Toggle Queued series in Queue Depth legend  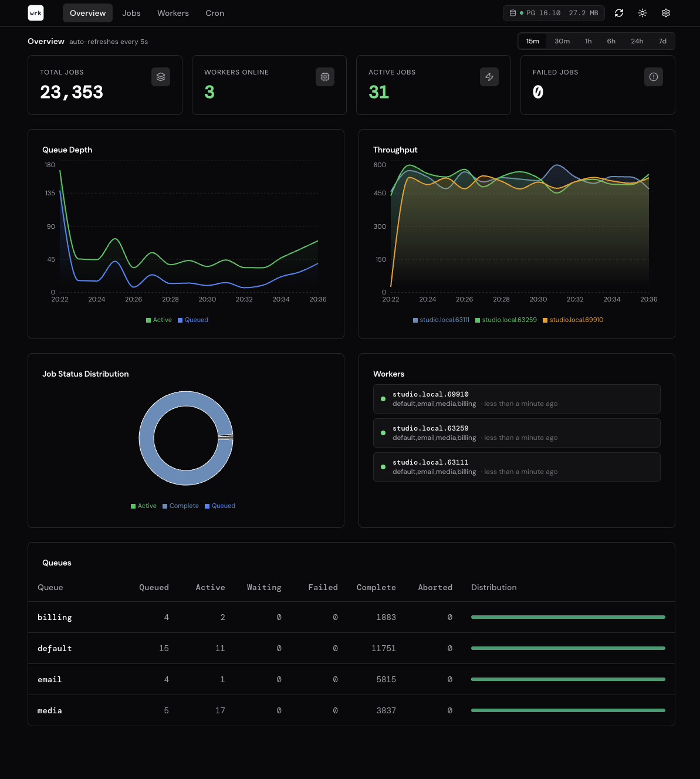pos(193,320)
